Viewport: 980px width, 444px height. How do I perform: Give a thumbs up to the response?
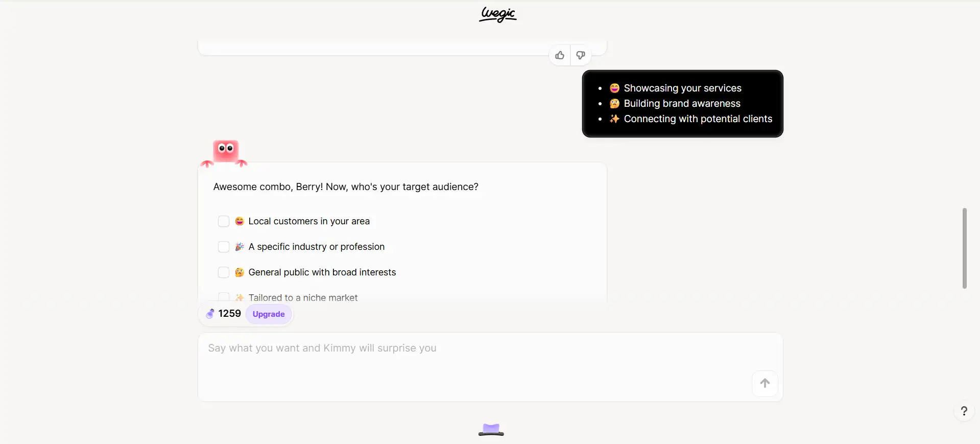pos(560,55)
